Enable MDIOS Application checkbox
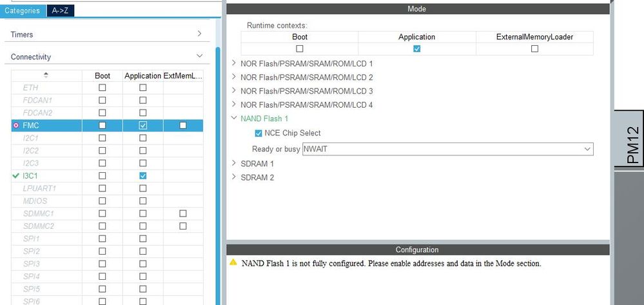 (x=142, y=201)
